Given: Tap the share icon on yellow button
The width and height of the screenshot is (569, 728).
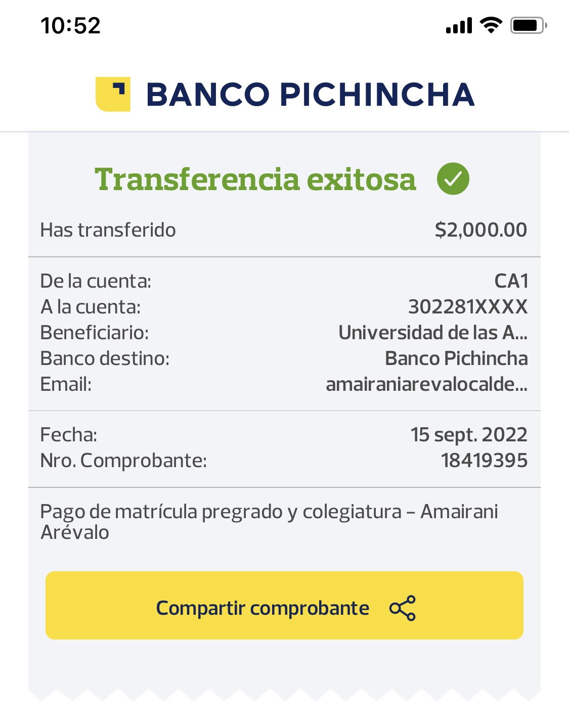Looking at the screenshot, I should click(x=403, y=608).
